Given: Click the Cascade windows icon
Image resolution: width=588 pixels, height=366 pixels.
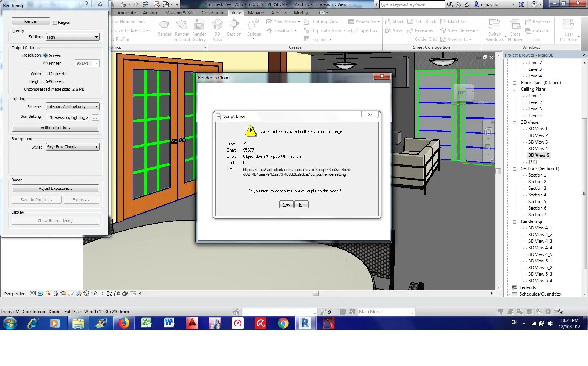Looking at the screenshot, I should (528, 31).
